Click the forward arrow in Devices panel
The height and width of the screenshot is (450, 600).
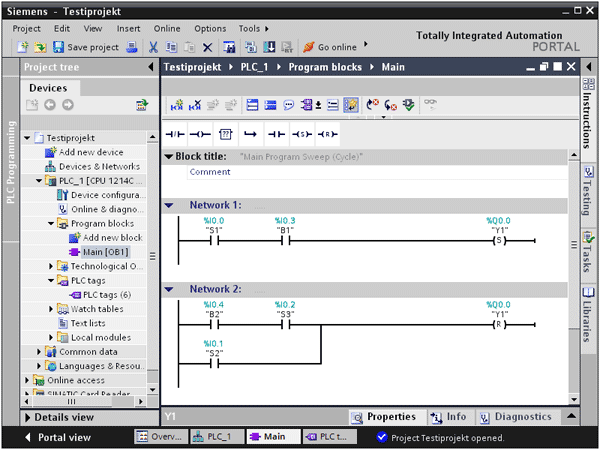pyautogui.click(x=68, y=105)
